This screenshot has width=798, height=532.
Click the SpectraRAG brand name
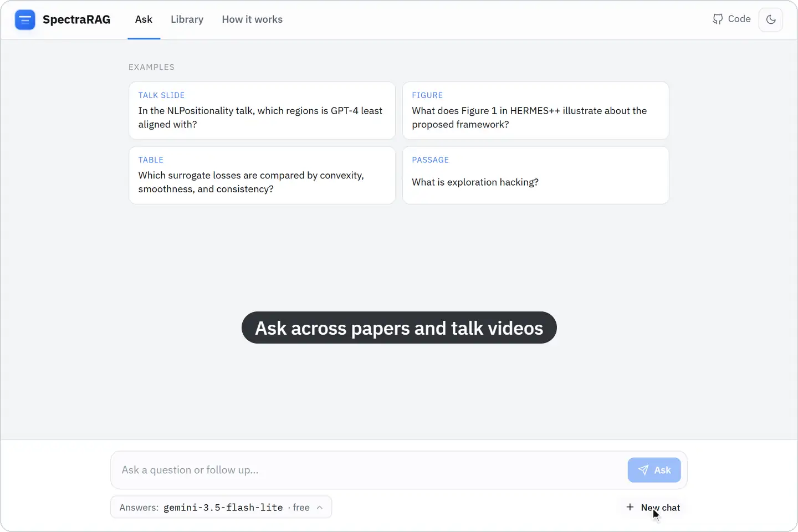pos(76,19)
